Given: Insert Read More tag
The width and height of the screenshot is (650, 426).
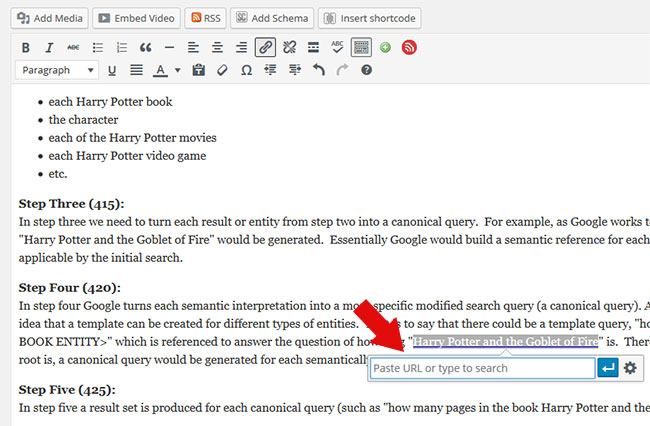Looking at the screenshot, I should [313, 48].
